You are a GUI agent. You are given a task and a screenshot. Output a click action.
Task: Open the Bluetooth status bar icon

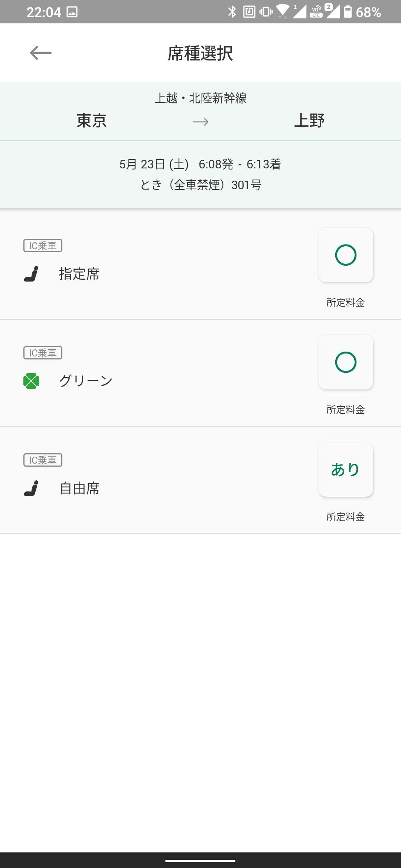(232, 12)
